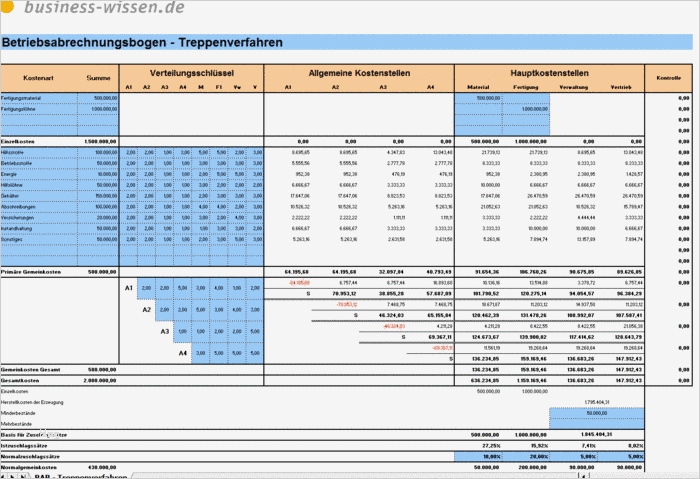700x479 pixels.
Task: Click the horizontal scrollbar left arrow
Action: pos(583,476)
